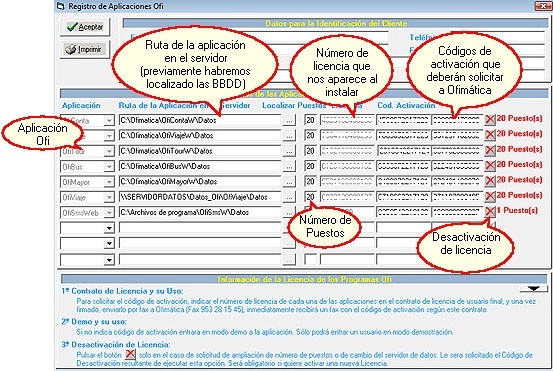Click the path field C:\Ofimatica\OfiBusW\Datos
This screenshot has width=553, height=371.
point(200,166)
